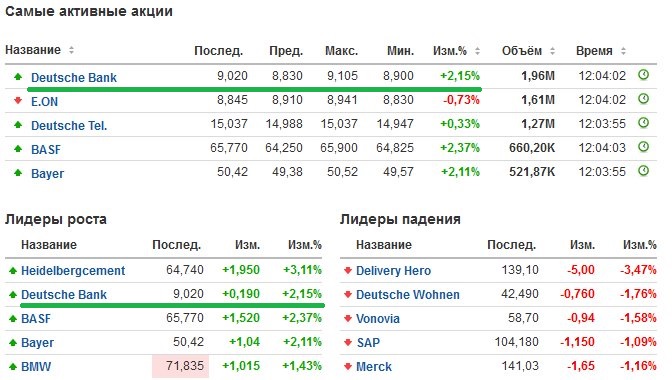Click the clock icon in E.ON row
Image resolution: width=672 pixels, height=380 pixels.
tap(643, 99)
